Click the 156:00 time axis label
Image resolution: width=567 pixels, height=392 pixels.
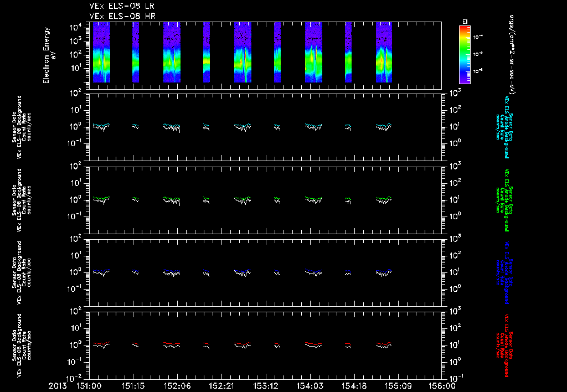tap(442, 386)
